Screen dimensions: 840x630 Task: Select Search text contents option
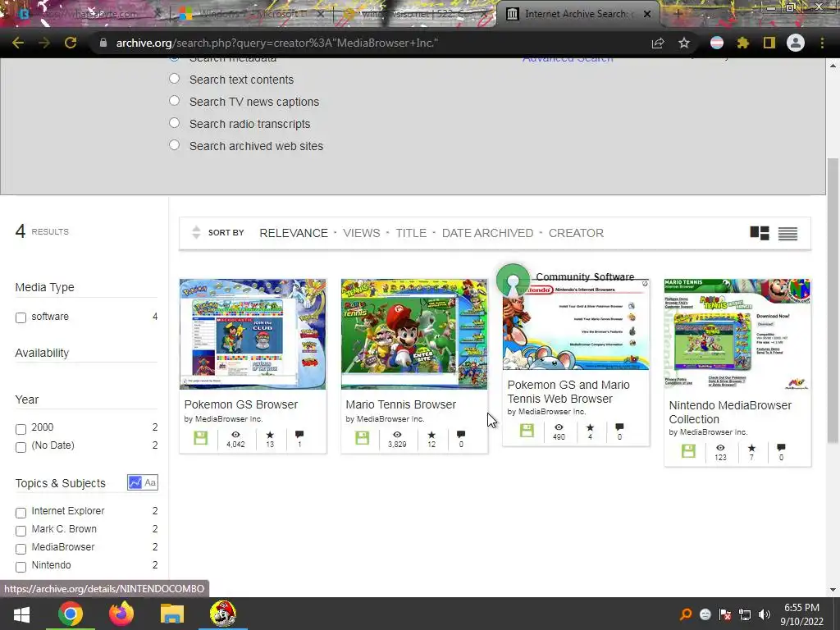174,79
